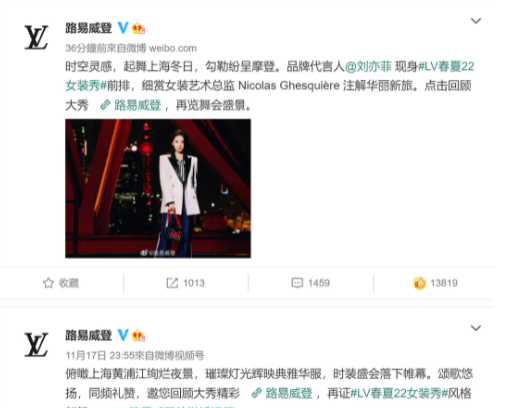The image size is (528, 408).
Task: Click the timestamp 11月17日 23:55 of second post
Action: coord(98,355)
